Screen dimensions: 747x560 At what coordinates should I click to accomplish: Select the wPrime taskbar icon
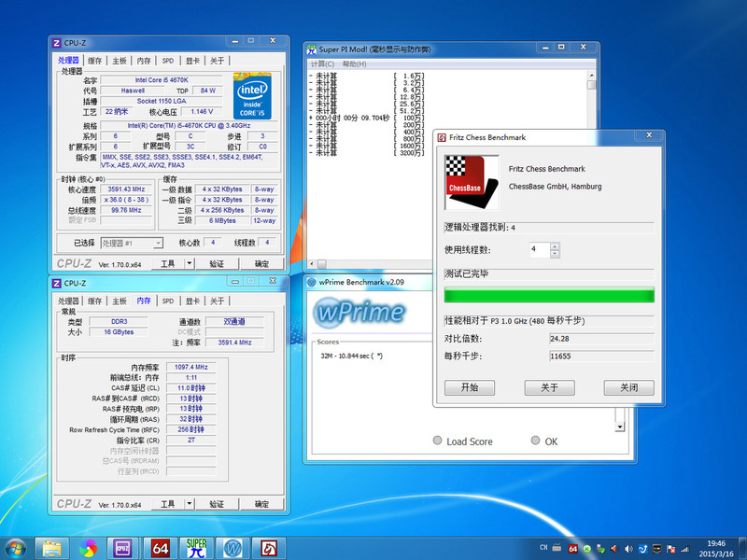point(233,546)
